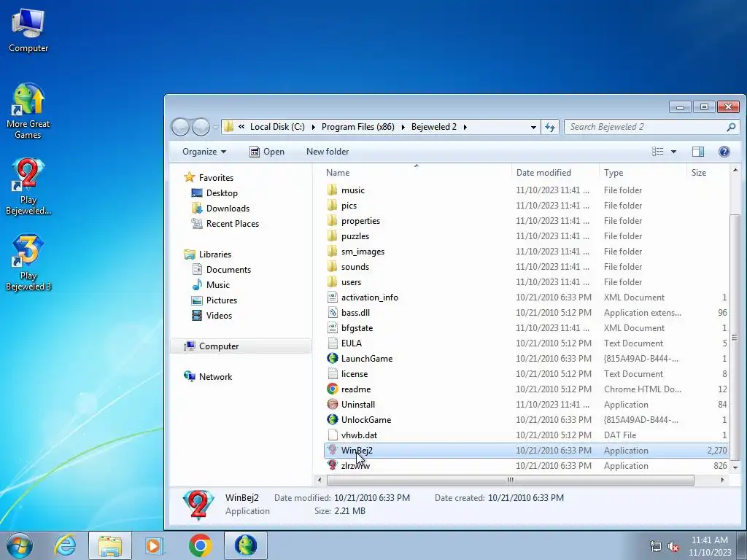This screenshot has width=747, height=560.
Task: Open the Organize dropdown menu
Action: pos(204,152)
